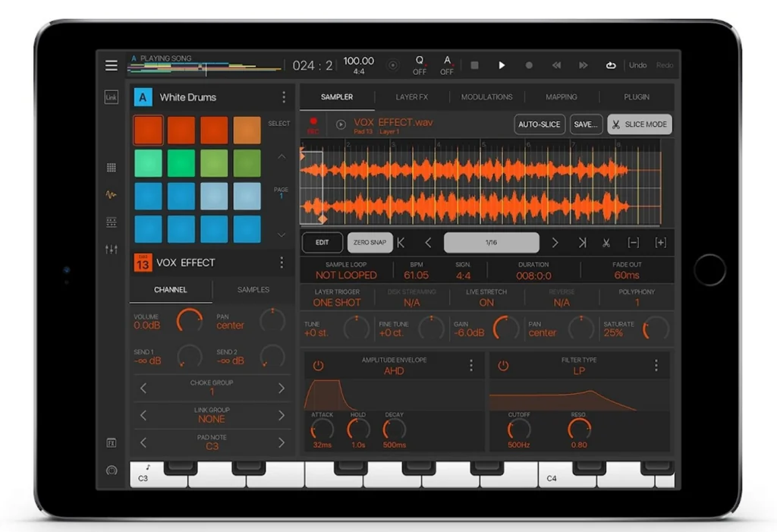This screenshot has width=777, height=532.
Task: Open the 1/16 slice grid selector
Action: tap(491, 242)
